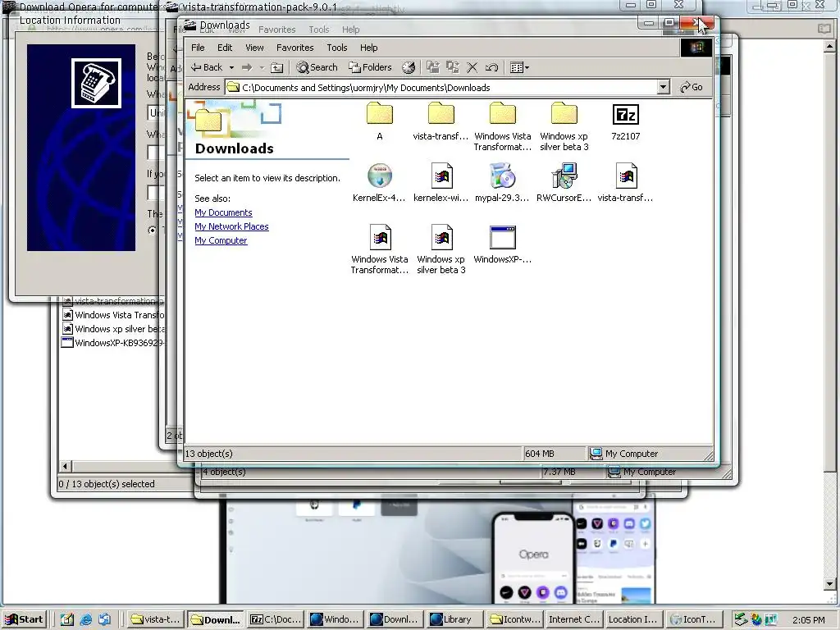The width and height of the screenshot is (840, 630).
Task: Click WindowsXP-KB936929 in background file list
Action: click(x=113, y=343)
